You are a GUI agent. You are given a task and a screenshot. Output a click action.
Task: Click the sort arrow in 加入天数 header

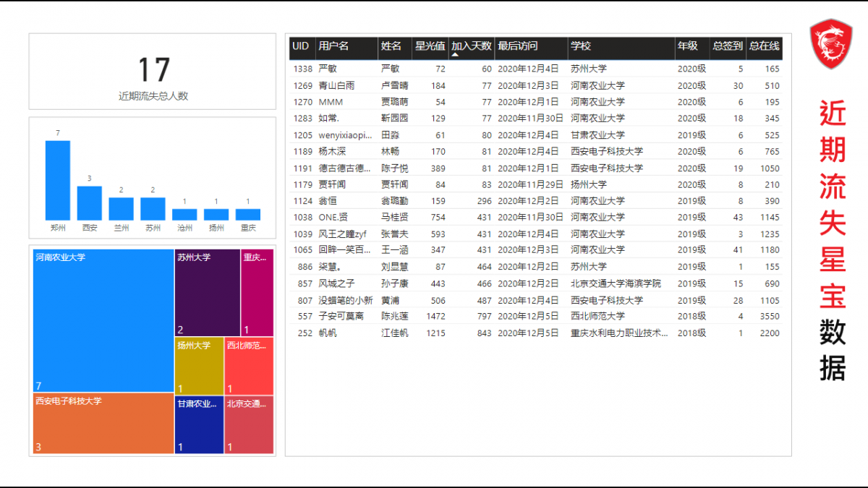click(455, 55)
